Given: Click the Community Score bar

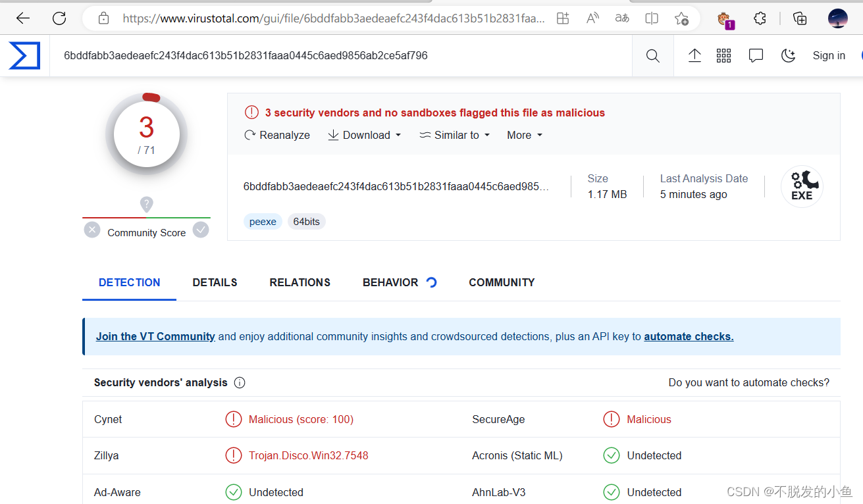Looking at the screenshot, I should 146,218.
